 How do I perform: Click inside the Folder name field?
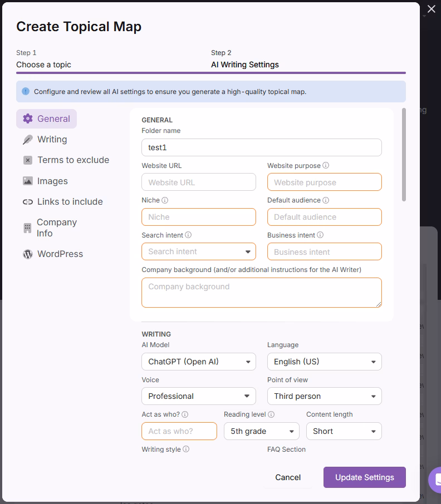click(261, 147)
